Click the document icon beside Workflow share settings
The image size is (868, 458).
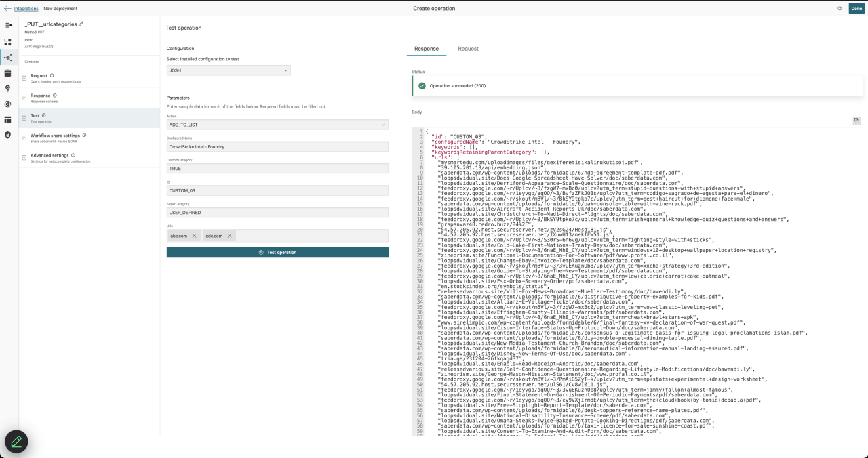tap(25, 138)
